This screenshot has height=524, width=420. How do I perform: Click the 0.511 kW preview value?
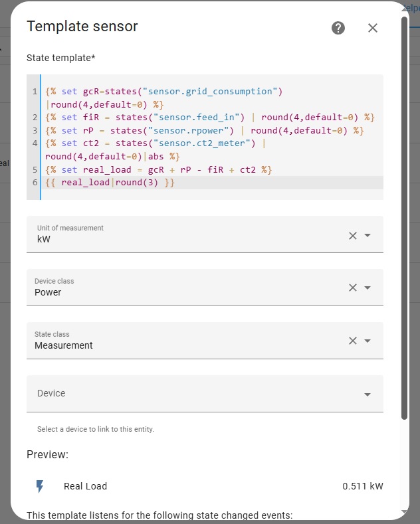point(362,486)
